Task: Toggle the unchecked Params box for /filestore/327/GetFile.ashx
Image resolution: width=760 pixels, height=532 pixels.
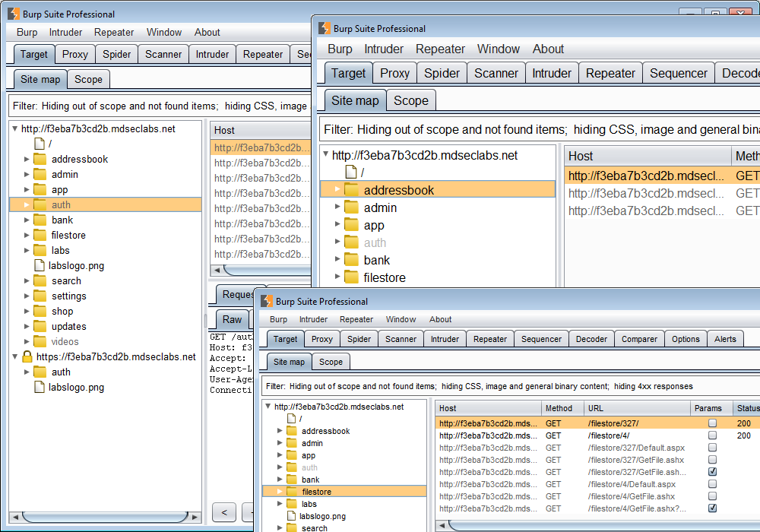Action: coord(713,459)
